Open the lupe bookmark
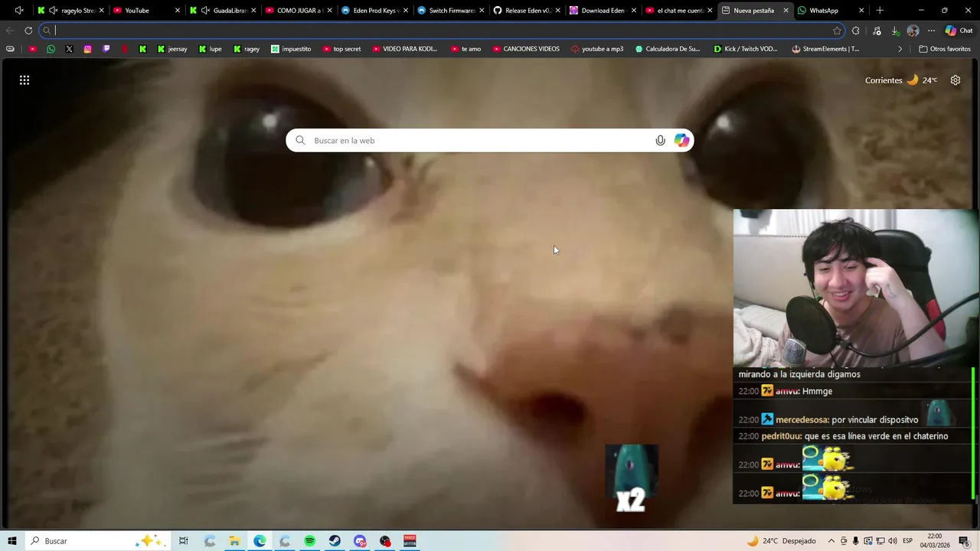 tap(210, 49)
